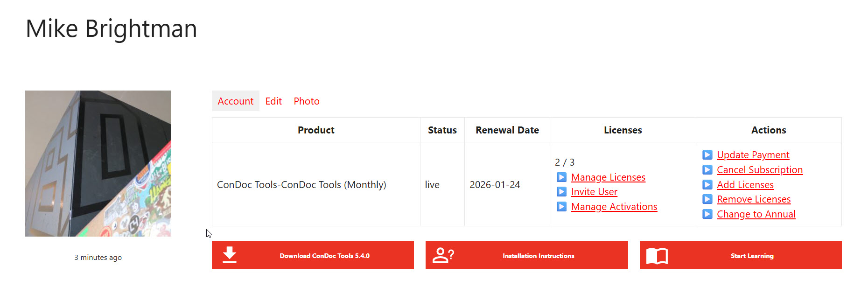Click the arrow icon beside Manage Licenses
The width and height of the screenshot is (868, 294).
coord(562,177)
